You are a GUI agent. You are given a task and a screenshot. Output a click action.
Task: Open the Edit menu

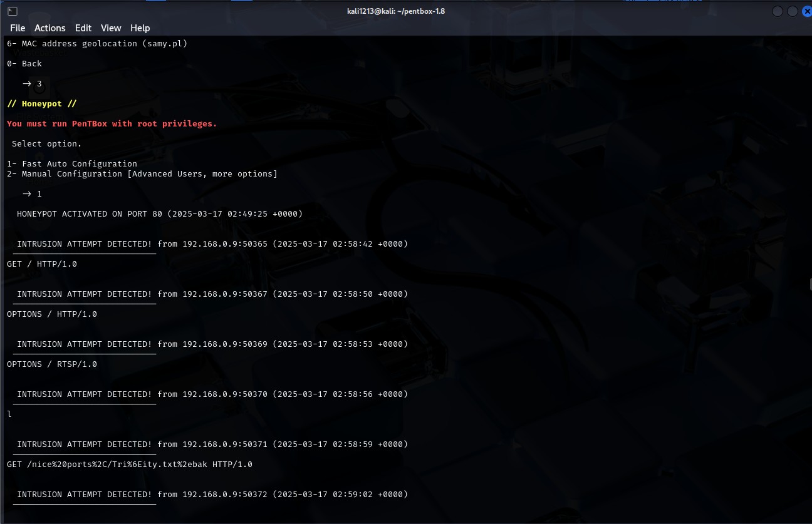[x=83, y=28]
